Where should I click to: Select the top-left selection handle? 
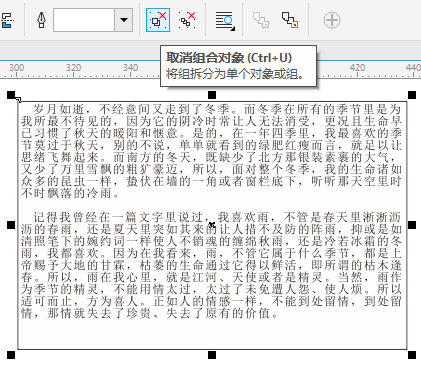11,95
